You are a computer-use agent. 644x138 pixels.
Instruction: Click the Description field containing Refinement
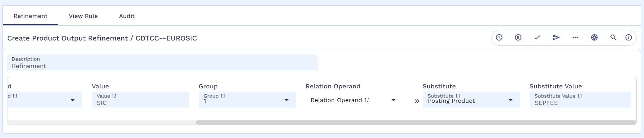[x=162, y=63]
